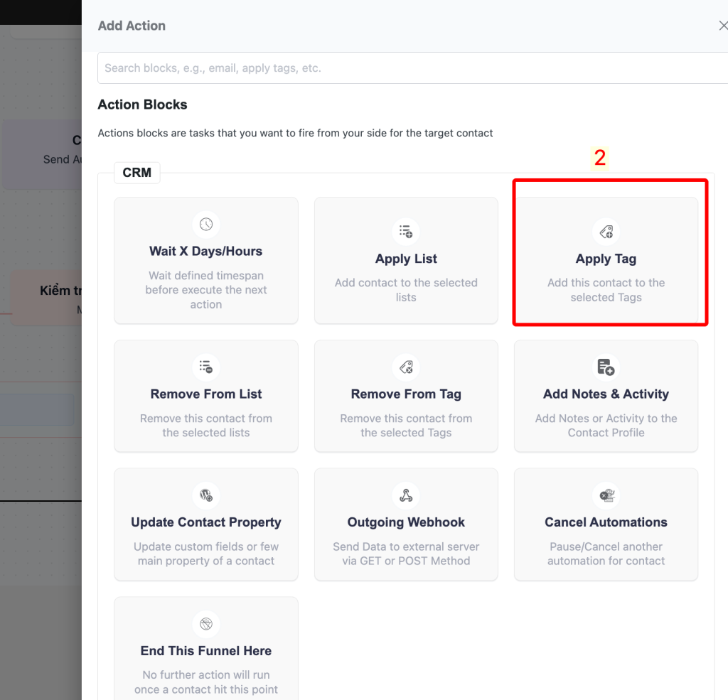Click the Apply List icon
Viewport: 728px width, 700px height.
click(406, 232)
